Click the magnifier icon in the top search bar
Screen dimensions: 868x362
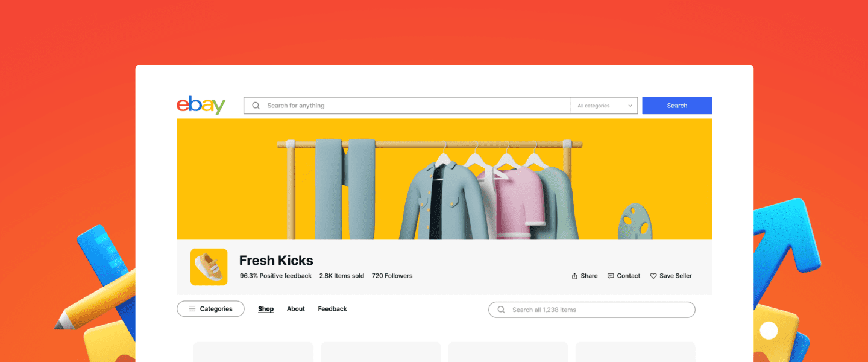[x=256, y=106]
